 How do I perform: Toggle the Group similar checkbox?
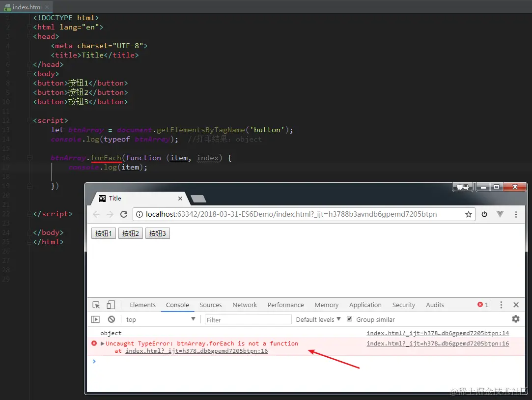tap(349, 319)
